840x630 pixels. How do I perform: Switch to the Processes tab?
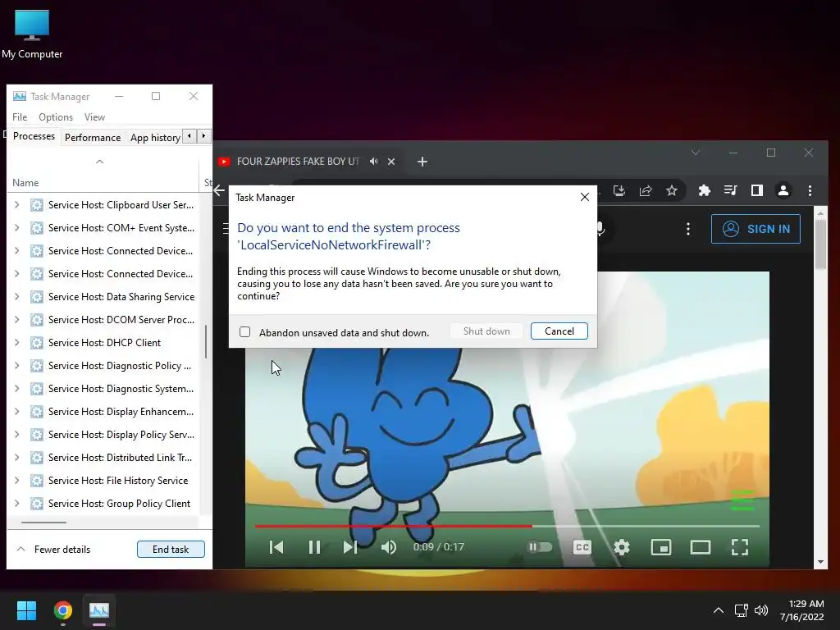[x=34, y=136]
